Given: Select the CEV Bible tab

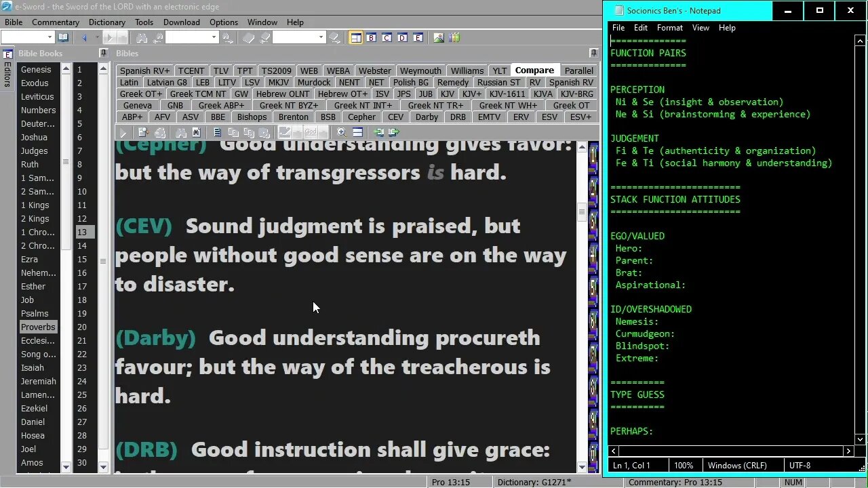Looking at the screenshot, I should tap(395, 117).
